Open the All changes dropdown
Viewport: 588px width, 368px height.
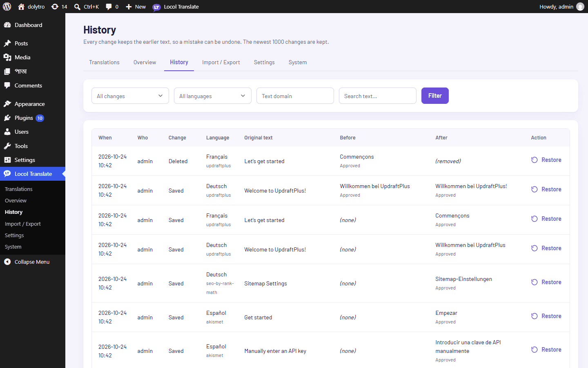(130, 96)
